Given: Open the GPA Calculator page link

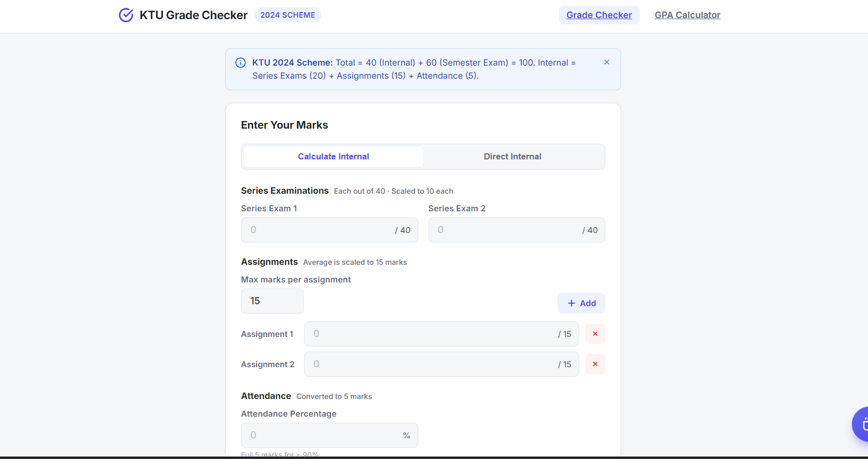Looking at the screenshot, I should coord(688,15).
